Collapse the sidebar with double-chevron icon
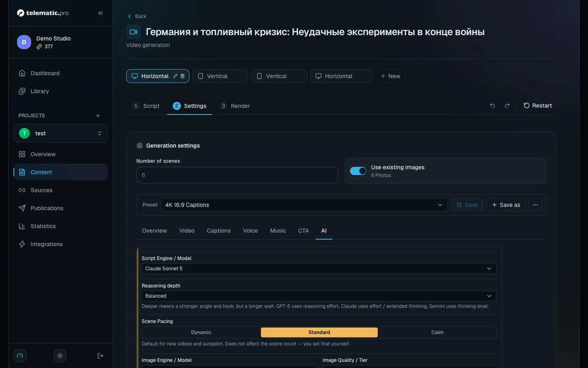588x368 pixels. coord(100,13)
